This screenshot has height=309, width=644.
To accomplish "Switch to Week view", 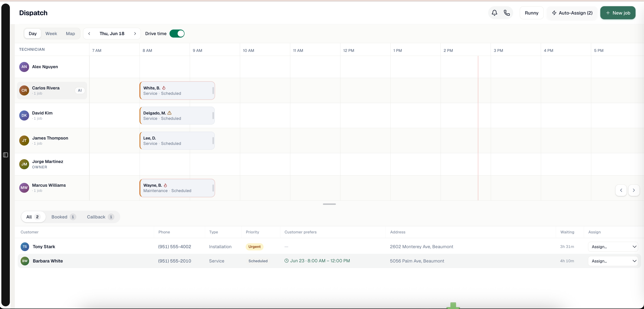I will (x=51, y=34).
